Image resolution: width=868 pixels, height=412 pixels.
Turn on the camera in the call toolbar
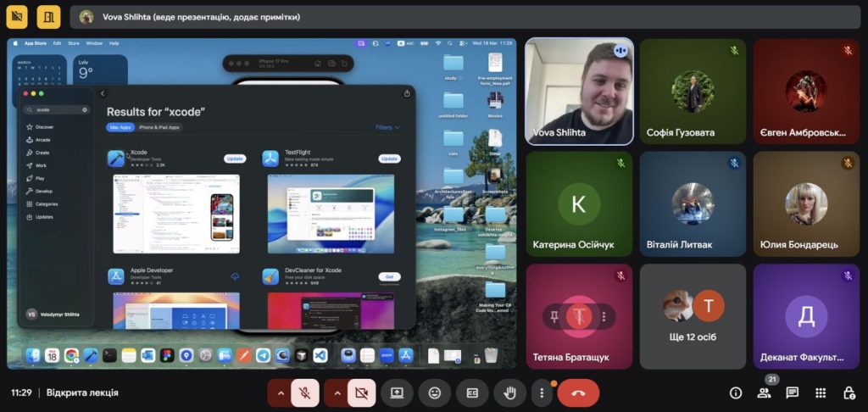point(361,393)
